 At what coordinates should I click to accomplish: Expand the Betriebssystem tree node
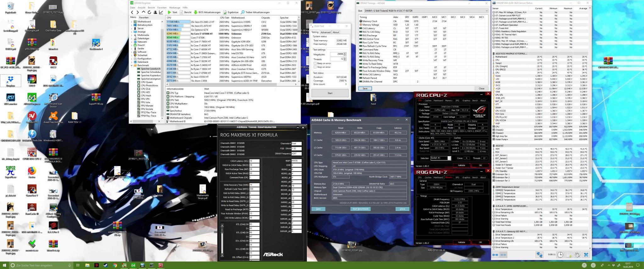(132, 25)
